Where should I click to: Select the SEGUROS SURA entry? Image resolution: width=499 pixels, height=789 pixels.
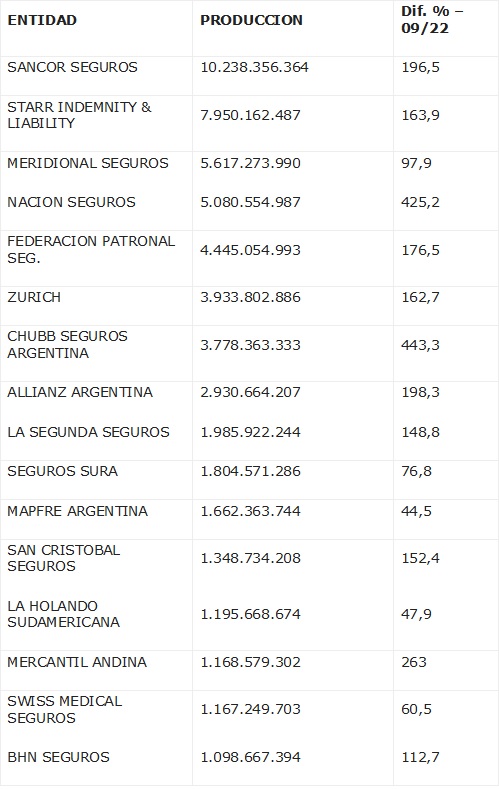63,471
